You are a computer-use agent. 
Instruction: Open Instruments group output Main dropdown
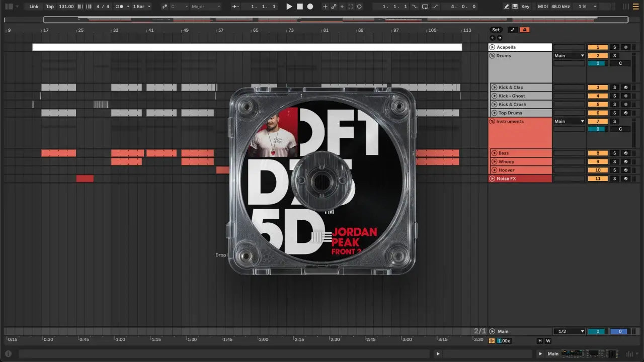click(x=569, y=122)
